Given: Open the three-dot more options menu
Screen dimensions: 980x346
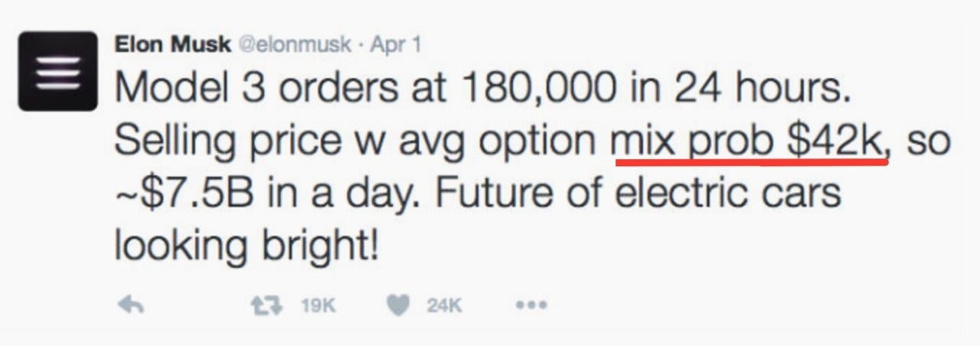Looking at the screenshot, I should pos(531,305).
